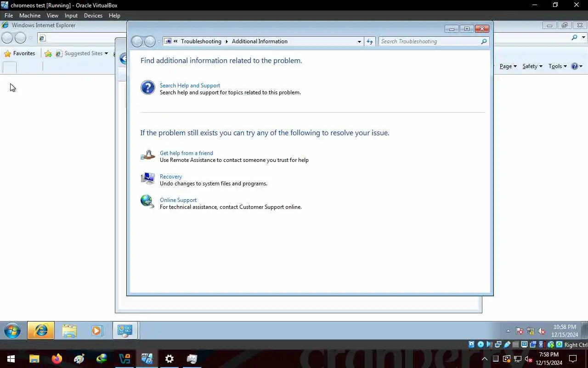
Task: Click the Online Support globe icon
Action: [x=147, y=201]
